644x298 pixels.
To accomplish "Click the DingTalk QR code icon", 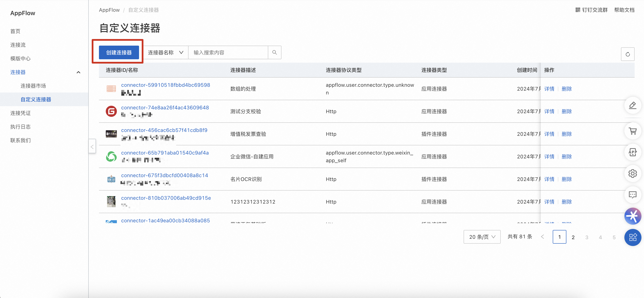I will [x=577, y=10].
